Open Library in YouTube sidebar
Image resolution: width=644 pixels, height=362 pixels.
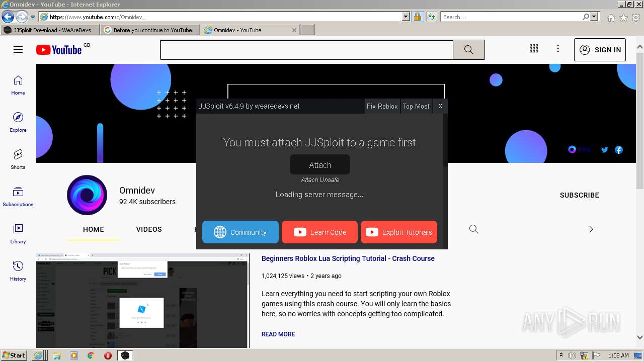click(18, 234)
